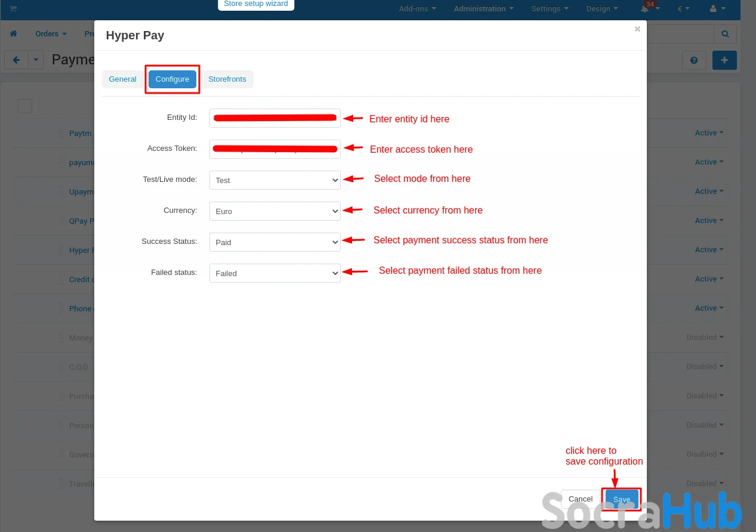Open the Storefronts tab

227,79
